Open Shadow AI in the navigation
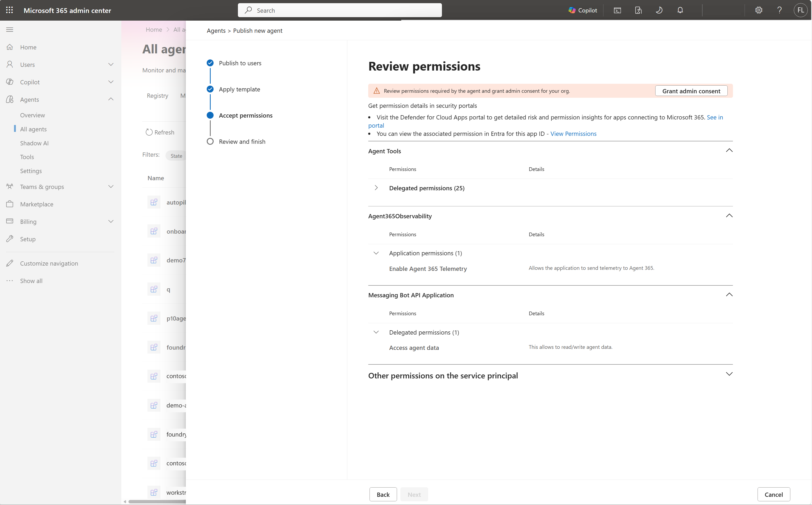This screenshot has width=812, height=505. [34, 143]
